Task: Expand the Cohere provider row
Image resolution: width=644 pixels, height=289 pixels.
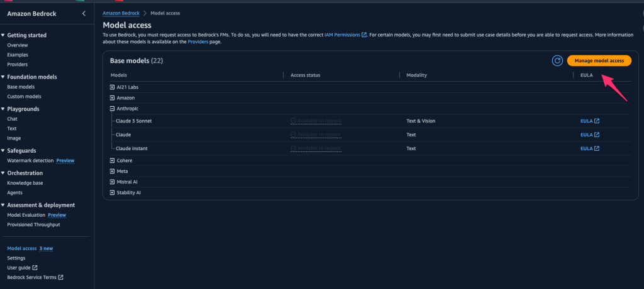Action: point(112,160)
